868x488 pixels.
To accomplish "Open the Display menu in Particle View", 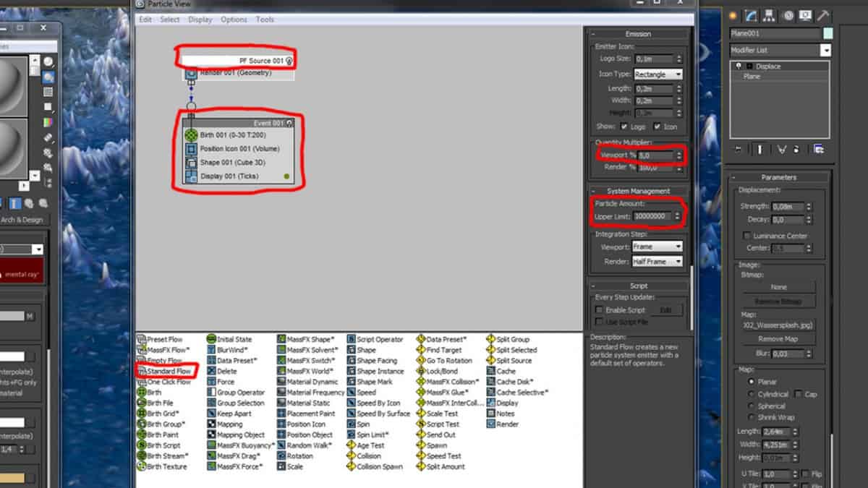I will 200,20.
